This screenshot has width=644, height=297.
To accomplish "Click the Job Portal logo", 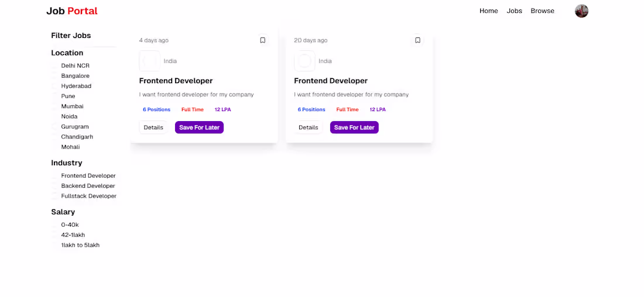I will click(x=72, y=11).
